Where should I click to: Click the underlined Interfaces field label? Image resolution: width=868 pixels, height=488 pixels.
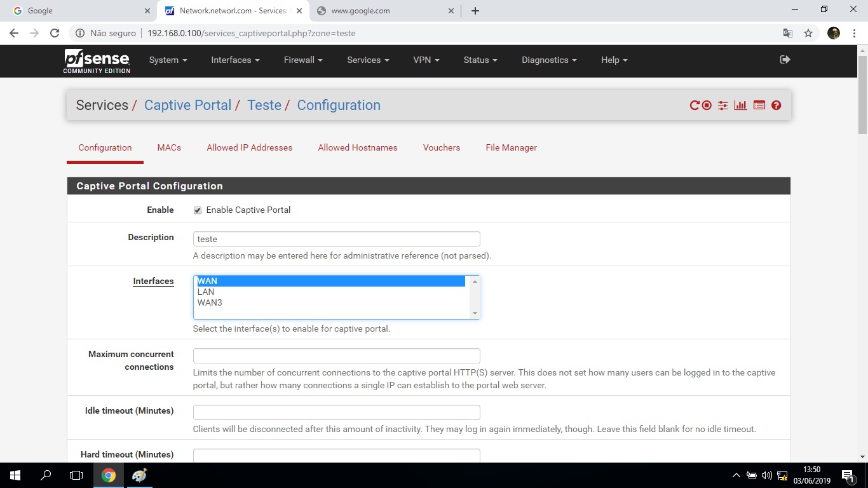[153, 281]
